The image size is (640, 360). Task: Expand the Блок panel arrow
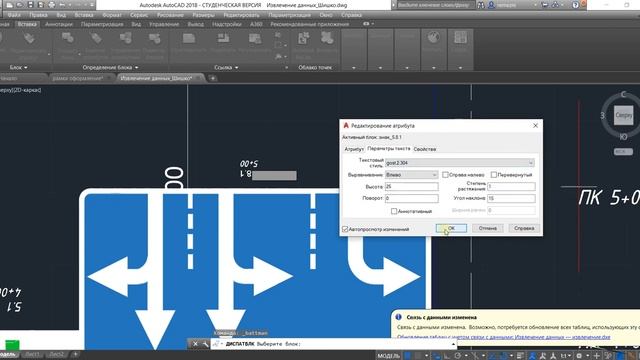(x=26, y=67)
